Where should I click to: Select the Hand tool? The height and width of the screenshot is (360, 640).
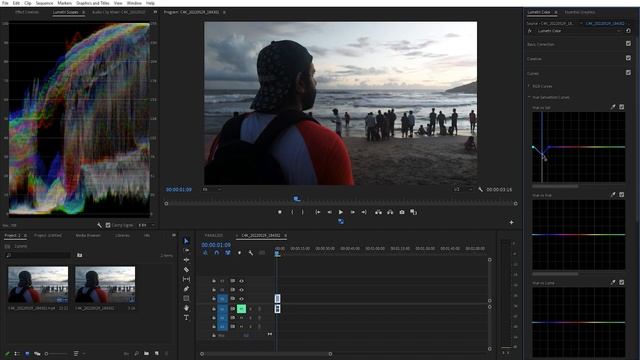[x=186, y=308]
